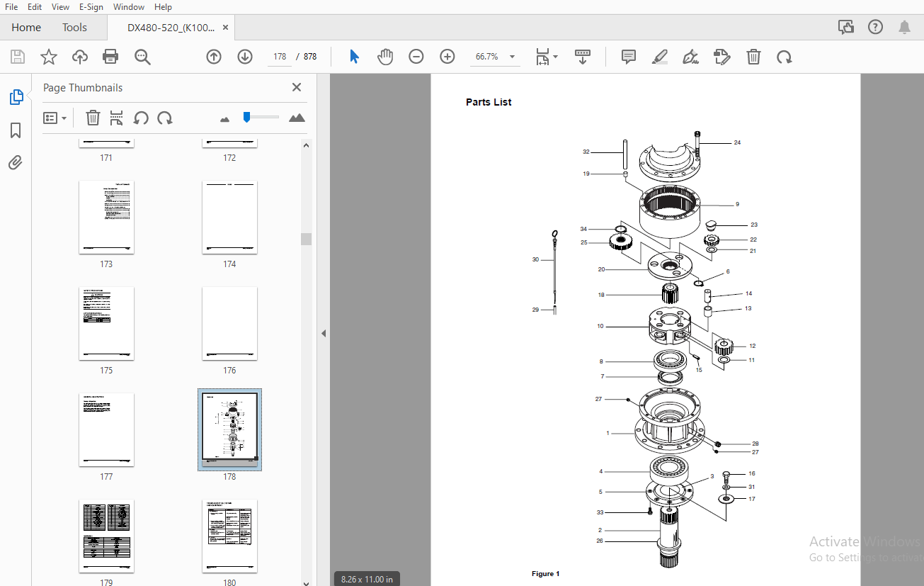
Task: Open the E-Sign menu
Action: click(91, 7)
